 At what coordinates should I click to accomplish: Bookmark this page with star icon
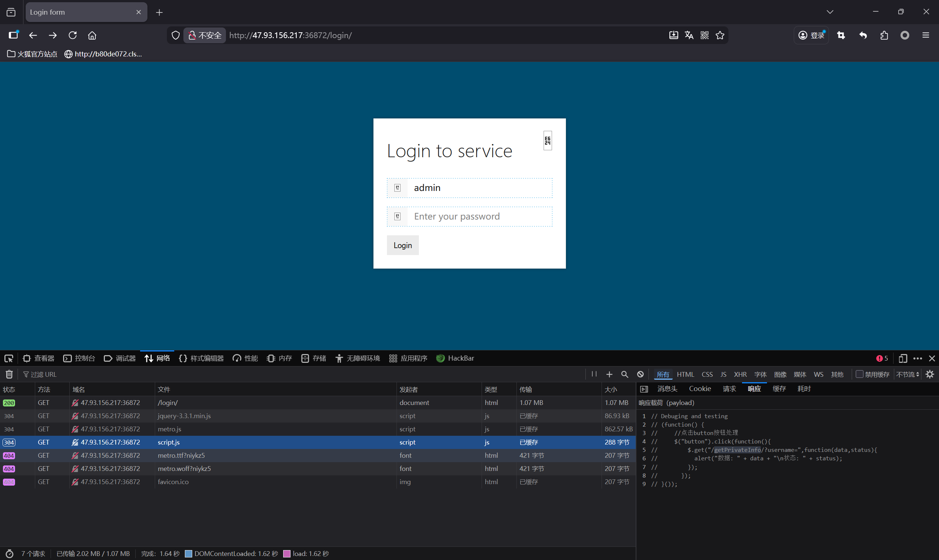[x=720, y=36]
